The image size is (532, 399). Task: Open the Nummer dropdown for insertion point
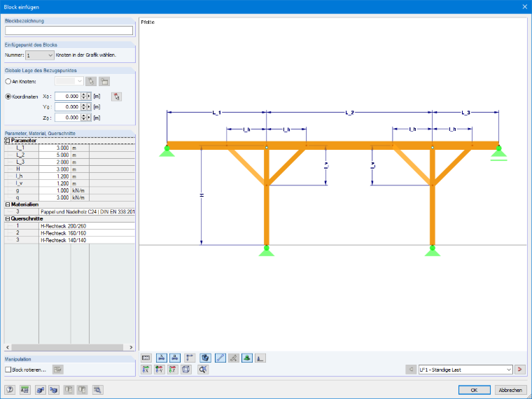pyautogui.click(x=40, y=55)
